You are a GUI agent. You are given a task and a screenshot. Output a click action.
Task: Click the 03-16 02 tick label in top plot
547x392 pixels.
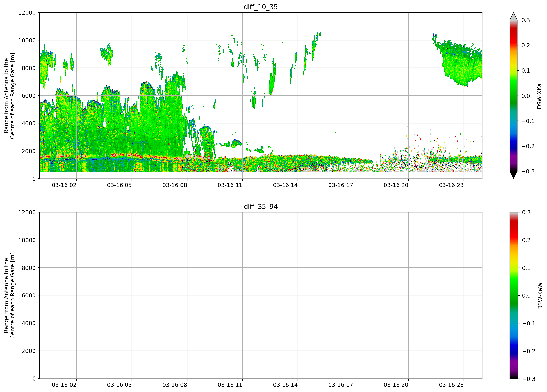pos(64,185)
